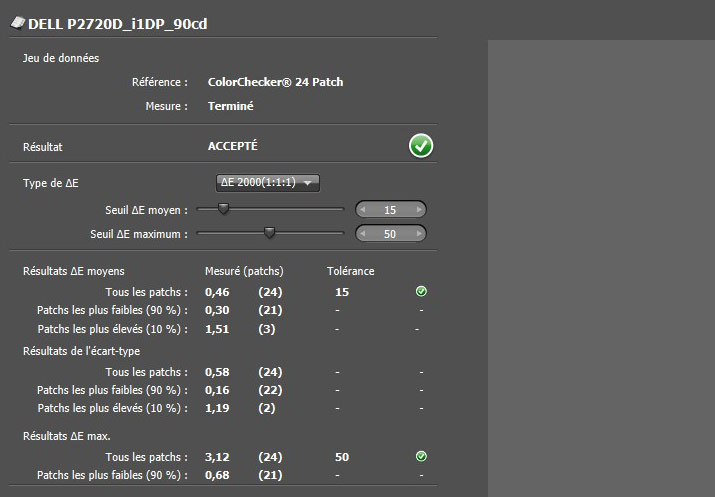This screenshot has height=497, width=715.
Task: Click tolerance value 15 in results table
Action: tap(342, 292)
